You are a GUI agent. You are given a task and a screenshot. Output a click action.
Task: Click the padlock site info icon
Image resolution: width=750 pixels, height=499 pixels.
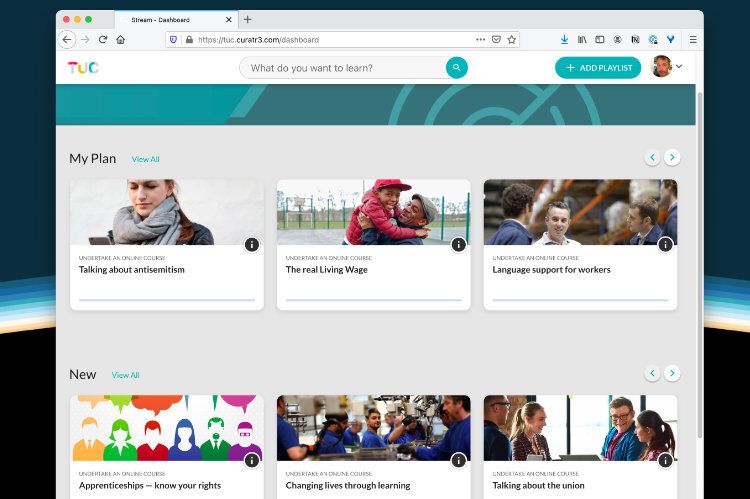189,40
